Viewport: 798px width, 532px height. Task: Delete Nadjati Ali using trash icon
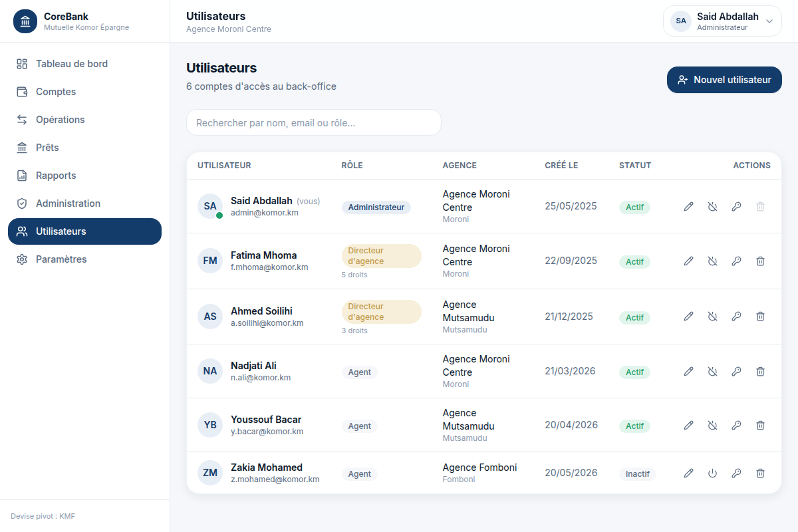(x=760, y=372)
